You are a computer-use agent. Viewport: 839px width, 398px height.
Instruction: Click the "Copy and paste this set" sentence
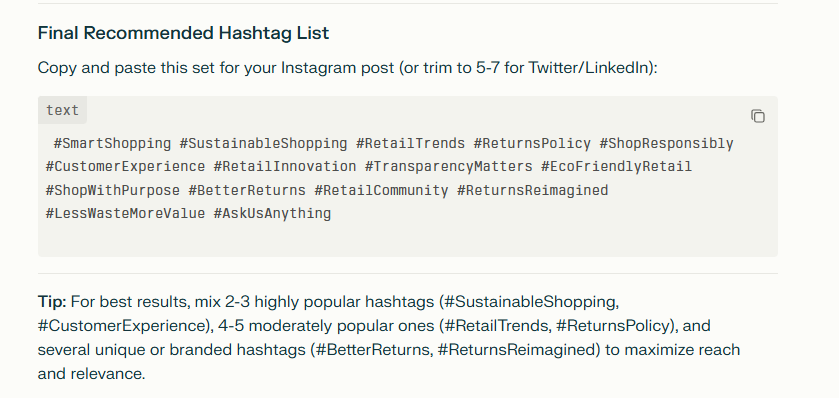click(x=347, y=68)
